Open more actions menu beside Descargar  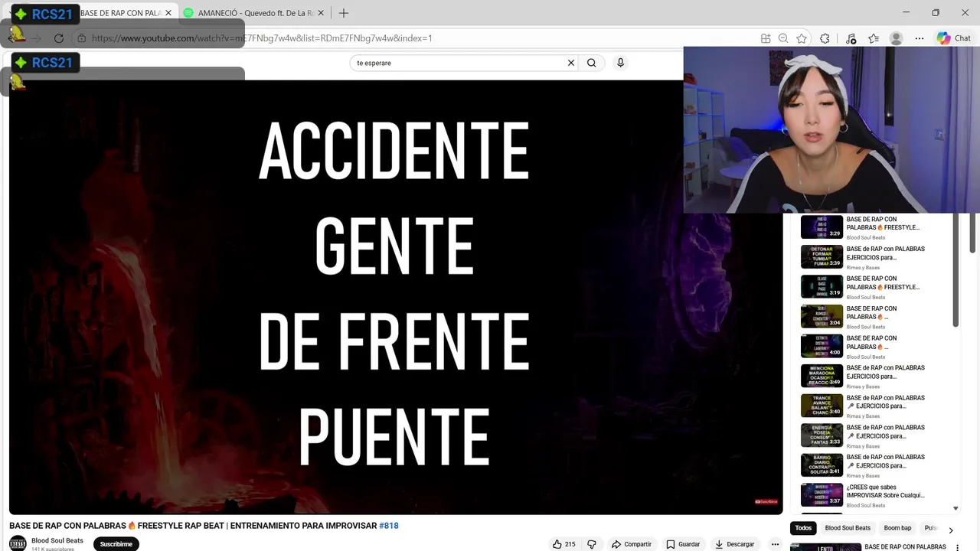(775, 544)
